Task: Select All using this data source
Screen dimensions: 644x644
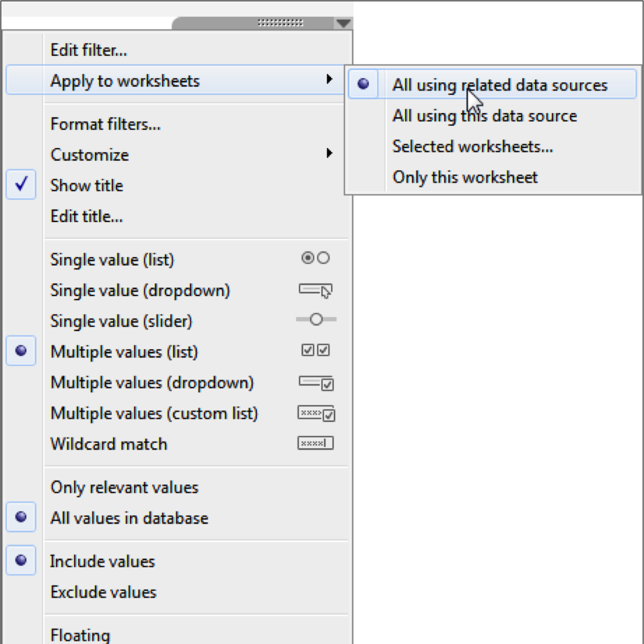Action: [485, 116]
